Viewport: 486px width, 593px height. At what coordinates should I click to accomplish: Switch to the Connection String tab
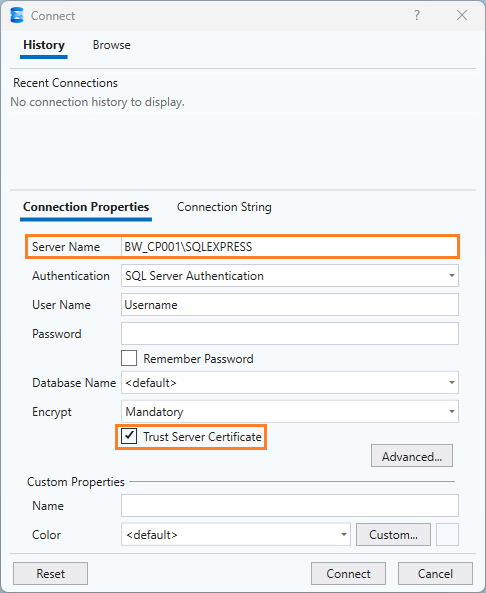coord(224,207)
